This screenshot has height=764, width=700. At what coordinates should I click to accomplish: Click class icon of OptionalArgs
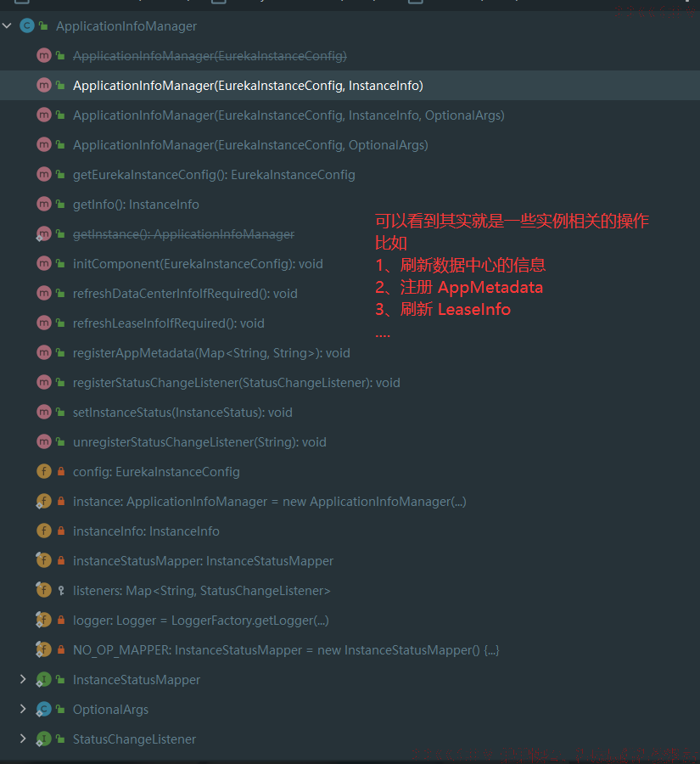point(44,710)
